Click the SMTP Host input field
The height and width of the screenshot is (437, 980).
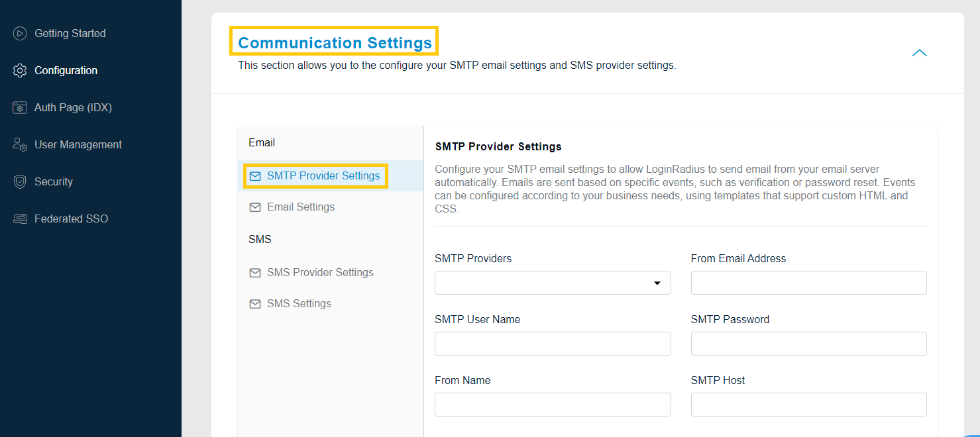pyautogui.click(x=808, y=405)
